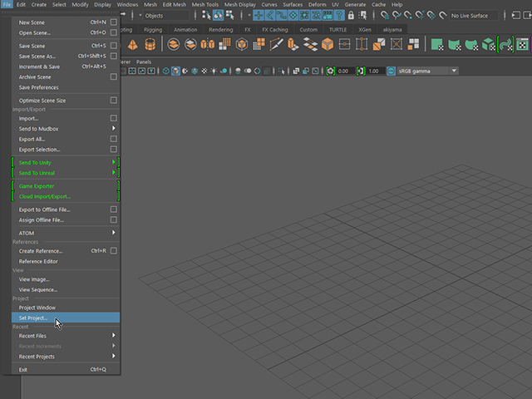The width and height of the screenshot is (532, 399).
Task: Click the wireframe display cube icon
Action: [x=166, y=71]
